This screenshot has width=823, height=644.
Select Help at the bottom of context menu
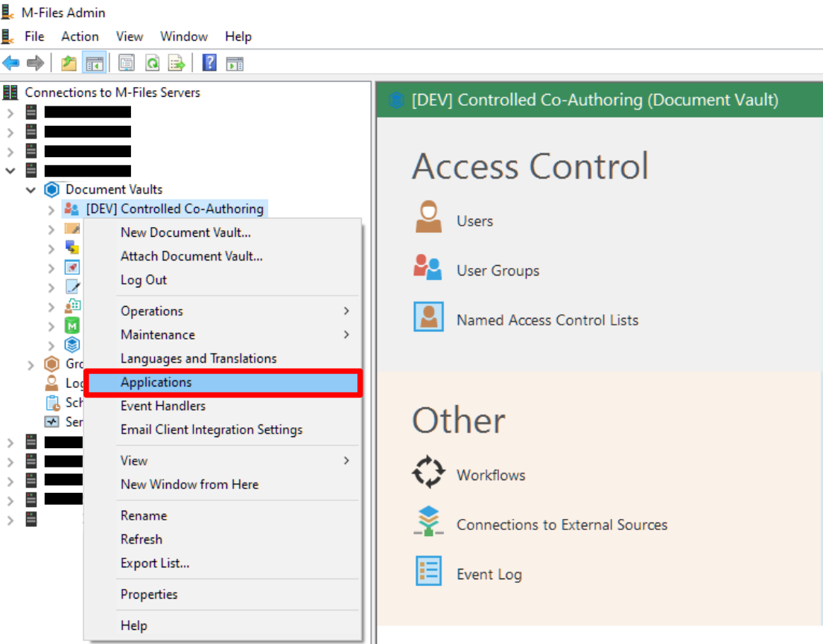(x=223, y=625)
